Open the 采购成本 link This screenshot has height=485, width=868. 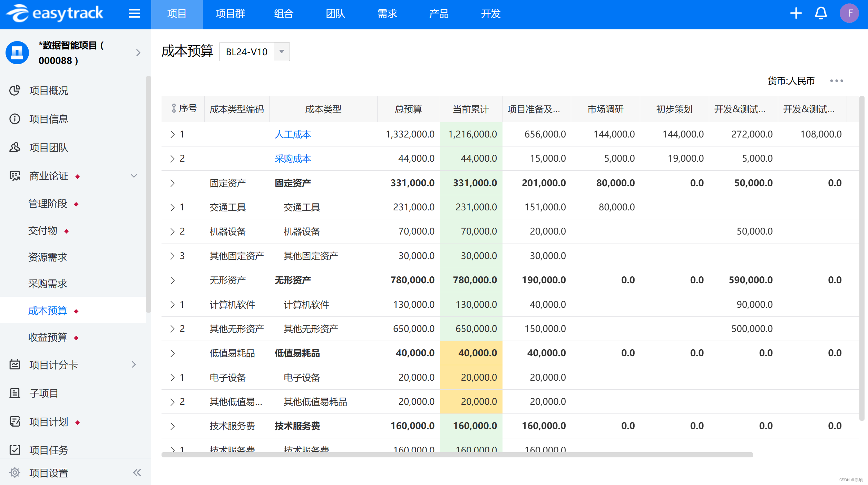(x=293, y=159)
